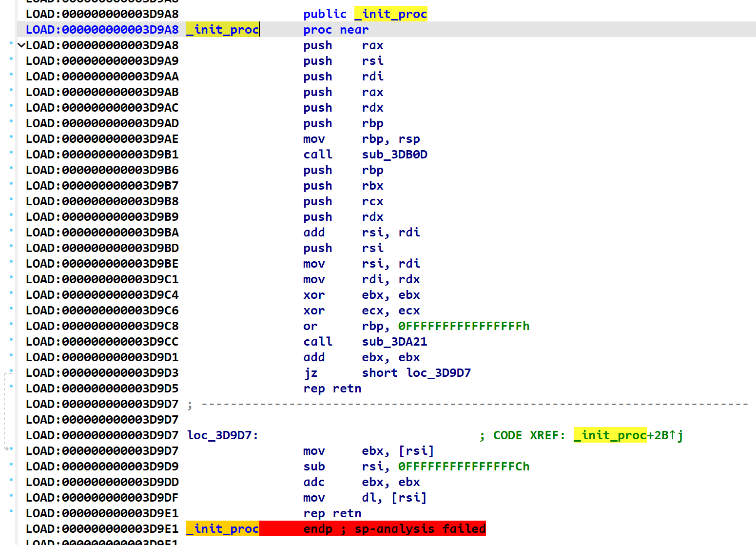Viewport: 756px width, 545px height.
Task: Collapse the function chevron at address 3D9A8
Action: point(21,45)
